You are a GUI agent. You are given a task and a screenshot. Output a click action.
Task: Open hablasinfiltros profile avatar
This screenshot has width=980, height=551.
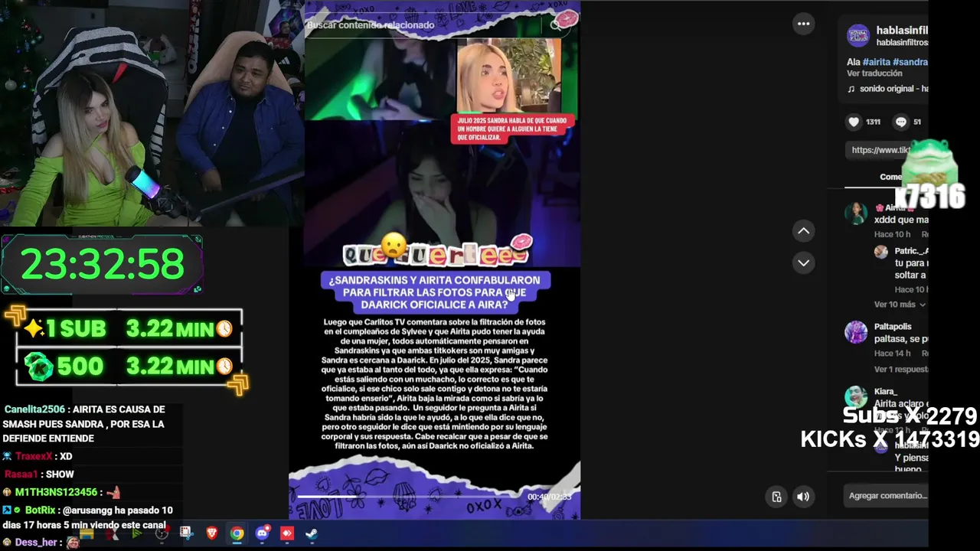point(857,35)
